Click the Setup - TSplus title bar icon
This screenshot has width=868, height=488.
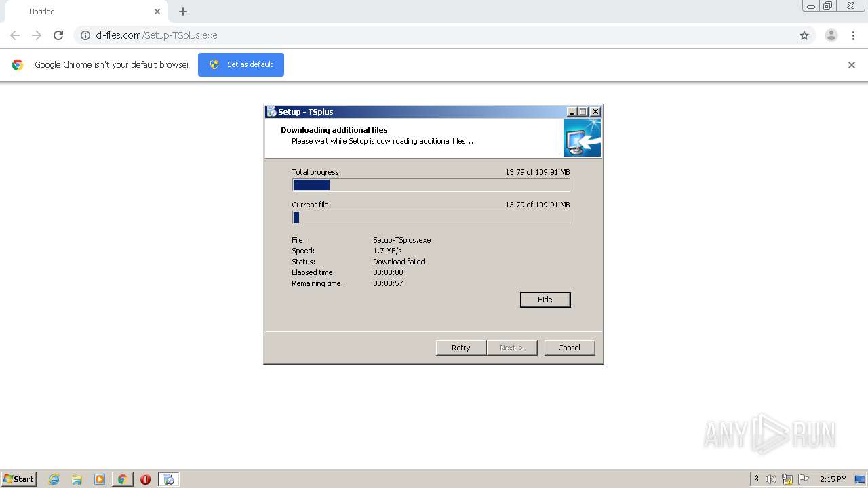point(271,112)
